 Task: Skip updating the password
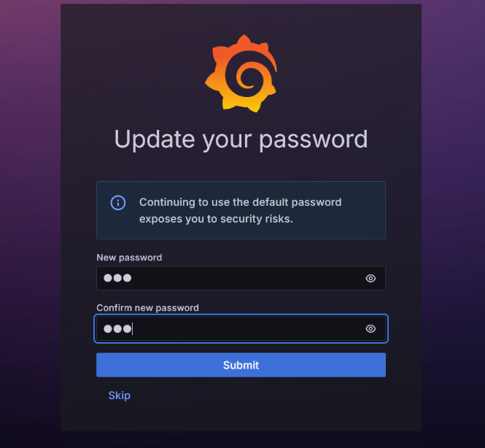click(120, 395)
